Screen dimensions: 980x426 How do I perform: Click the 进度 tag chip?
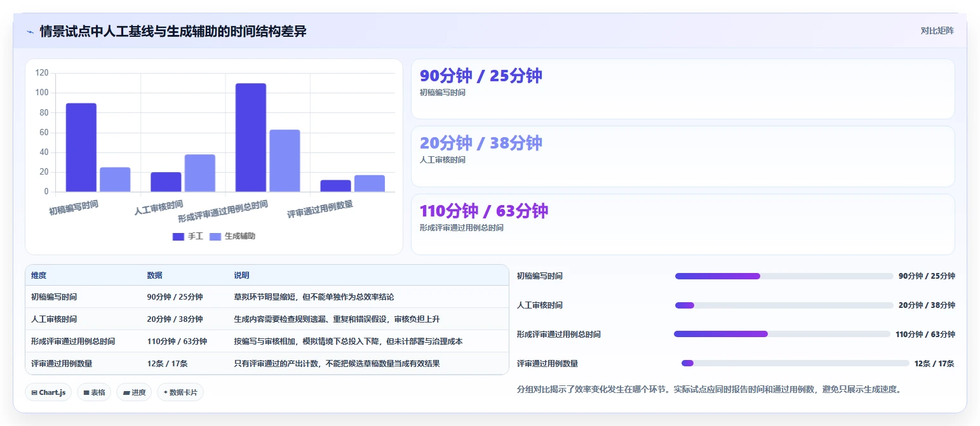click(134, 392)
